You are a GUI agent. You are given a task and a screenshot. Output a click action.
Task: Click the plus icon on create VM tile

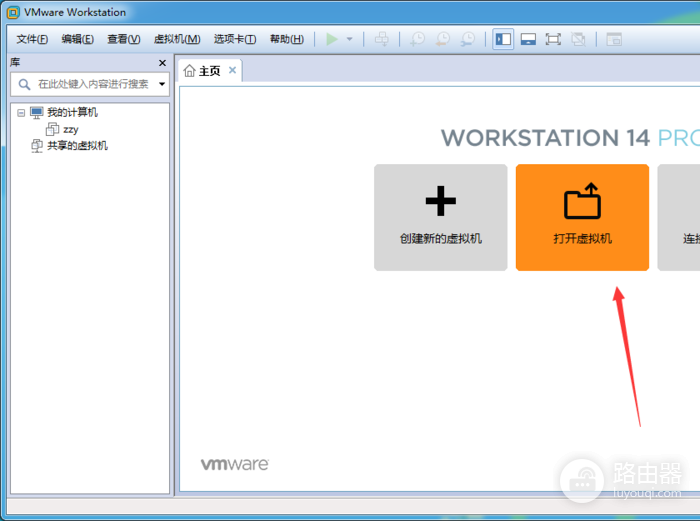[x=441, y=201]
